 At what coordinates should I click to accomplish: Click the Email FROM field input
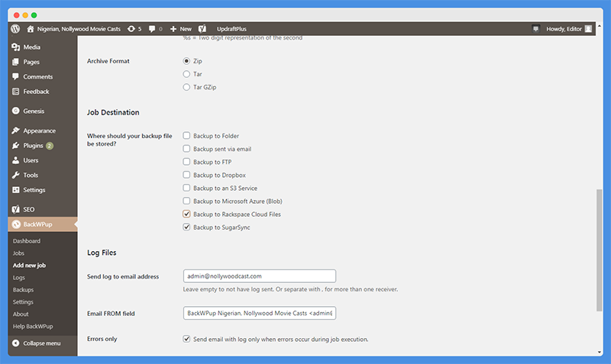(x=260, y=313)
